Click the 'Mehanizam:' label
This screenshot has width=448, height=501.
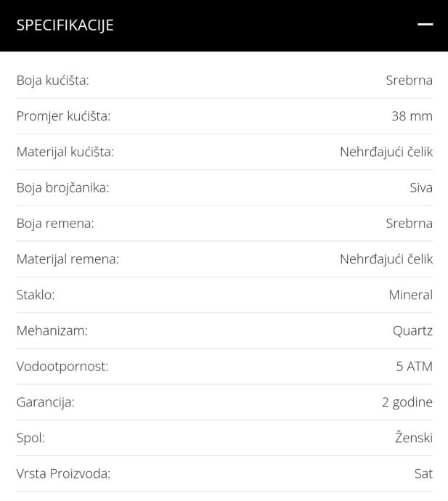[x=52, y=330]
